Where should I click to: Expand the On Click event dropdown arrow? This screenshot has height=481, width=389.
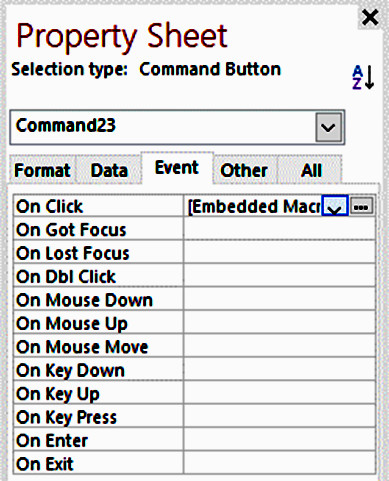(335, 206)
